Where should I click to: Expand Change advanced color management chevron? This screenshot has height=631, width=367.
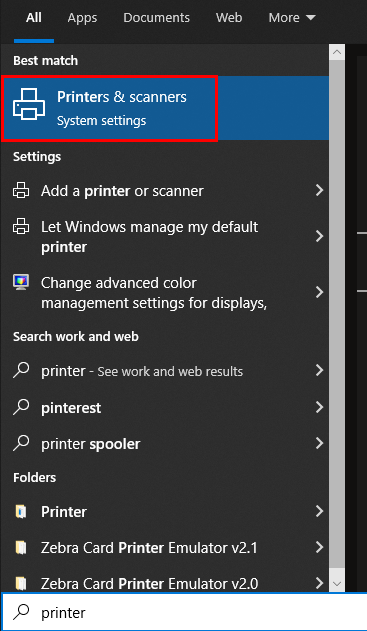click(x=319, y=292)
